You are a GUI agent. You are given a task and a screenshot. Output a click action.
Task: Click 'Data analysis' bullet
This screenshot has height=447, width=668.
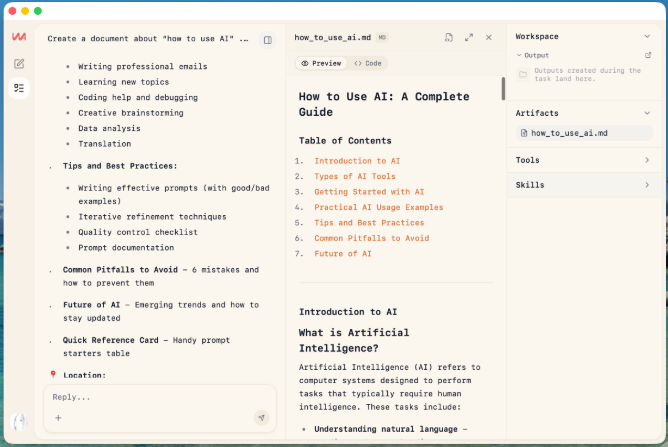pyautogui.click(x=109, y=128)
